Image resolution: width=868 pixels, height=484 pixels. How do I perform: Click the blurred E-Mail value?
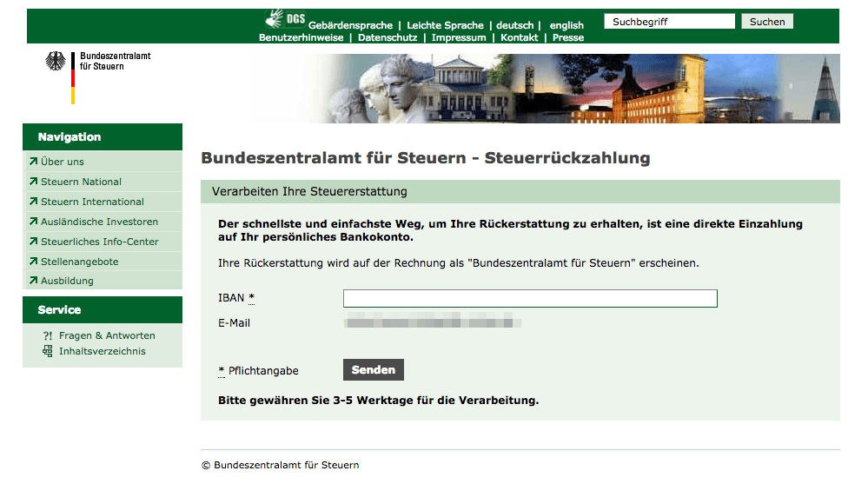coord(432,320)
